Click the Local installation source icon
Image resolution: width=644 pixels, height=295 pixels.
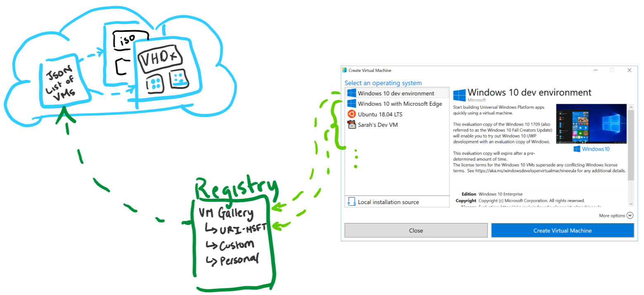(x=351, y=202)
